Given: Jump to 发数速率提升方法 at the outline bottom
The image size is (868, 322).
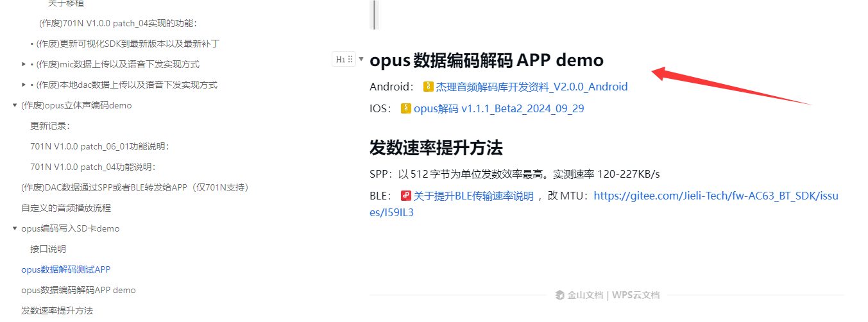Looking at the screenshot, I should pos(57,310).
